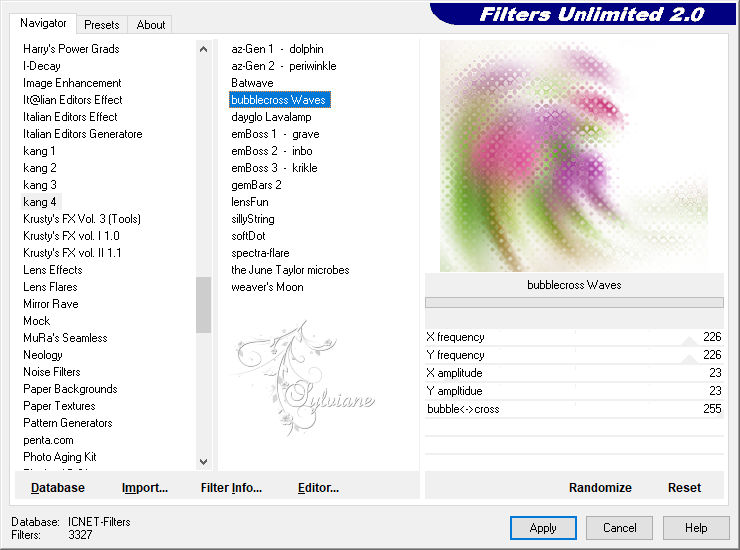Image resolution: width=740 pixels, height=550 pixels.
Task: Select Lens Flares category
Action: [x=50, y=287]
